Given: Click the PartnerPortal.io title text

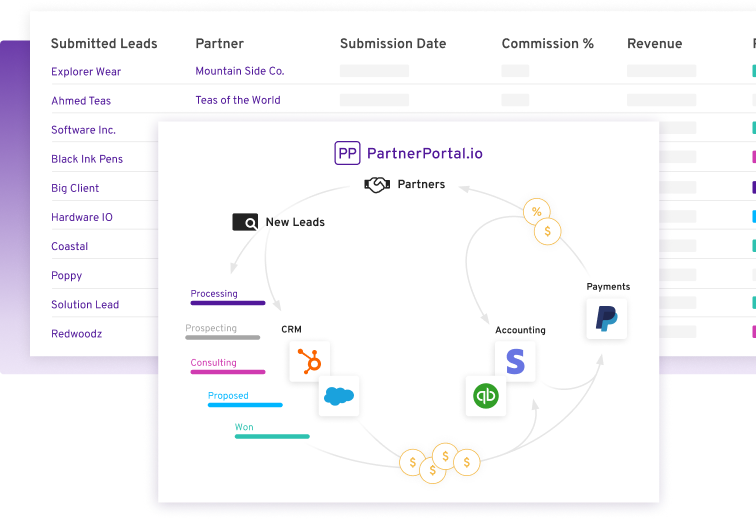Looking at the screenshot, I should (425, 153).
